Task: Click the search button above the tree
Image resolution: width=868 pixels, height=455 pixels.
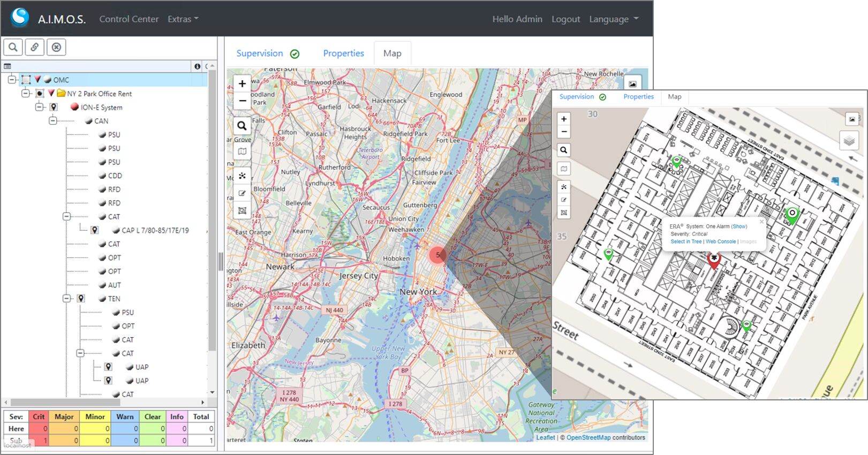Action: (x=13, y=47)
